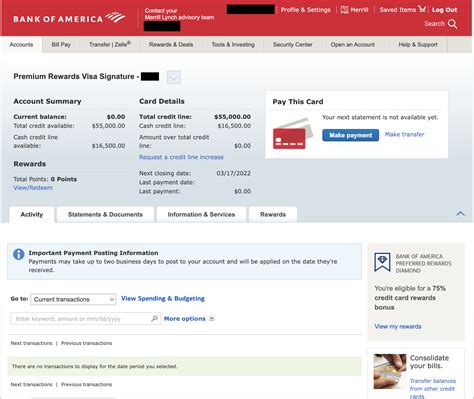The height and width of the screenshot is (399, 474).
Task: Click the small icon beside More options
Action: point(212,318)
